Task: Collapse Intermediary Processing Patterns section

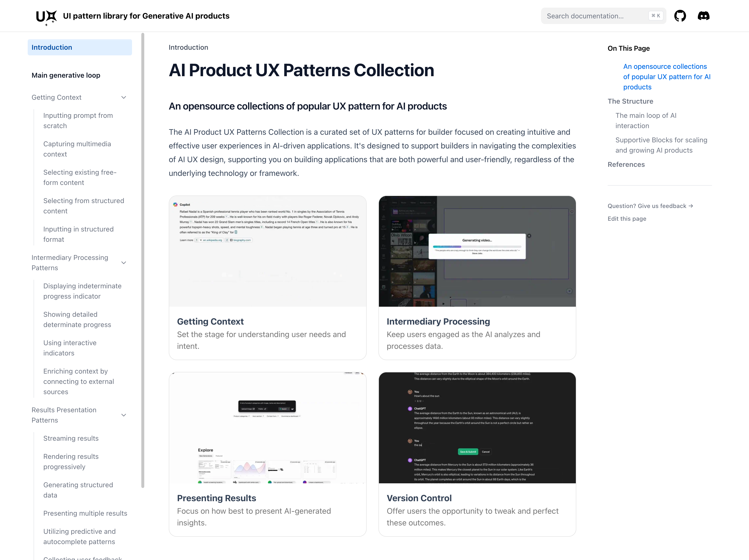Action: click(124, 262)
